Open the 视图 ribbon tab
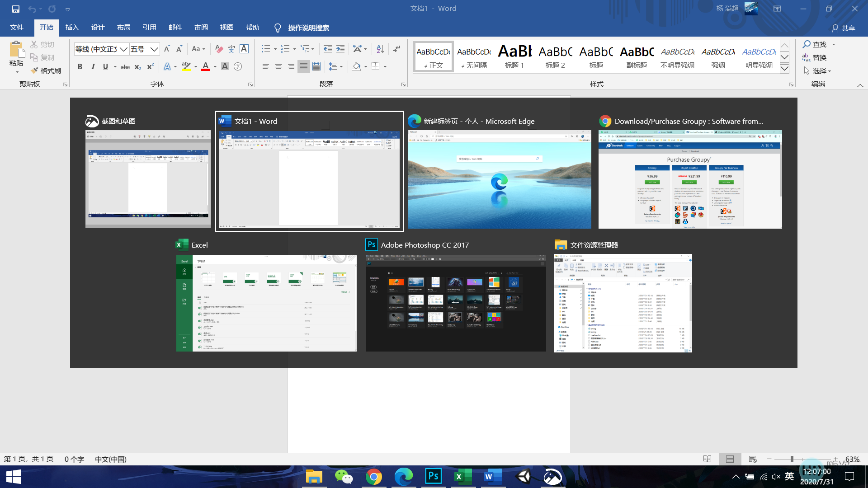Image resolution: width=868 pixels, height=488 pixels. 226,28
